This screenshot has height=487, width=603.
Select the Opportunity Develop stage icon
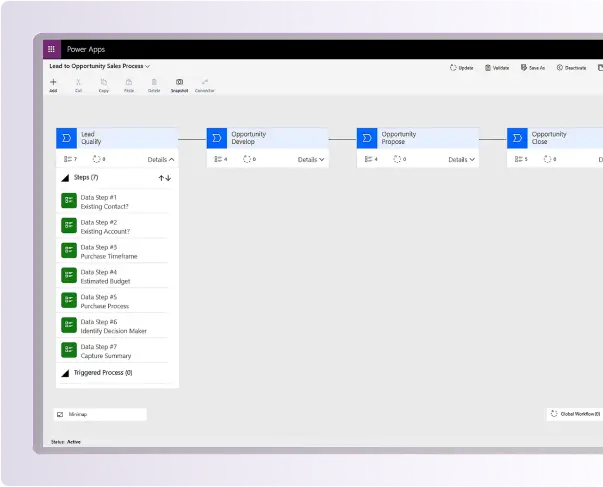217,138
